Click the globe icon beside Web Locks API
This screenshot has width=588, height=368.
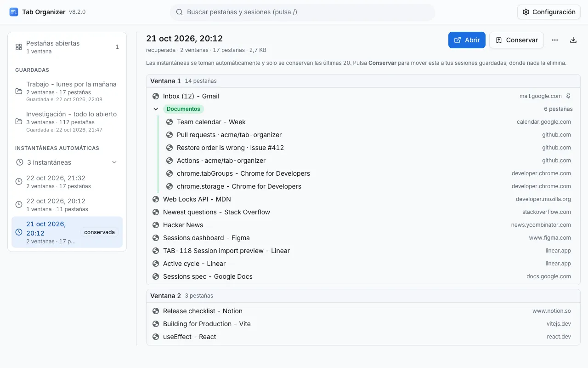[156, 199]
